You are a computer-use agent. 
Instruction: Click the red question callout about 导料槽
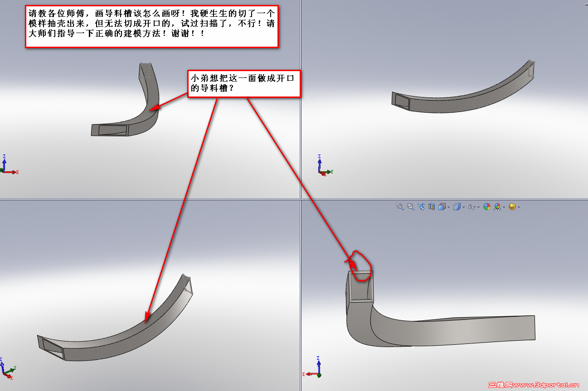pyautogui.click(x=245, y=84)
